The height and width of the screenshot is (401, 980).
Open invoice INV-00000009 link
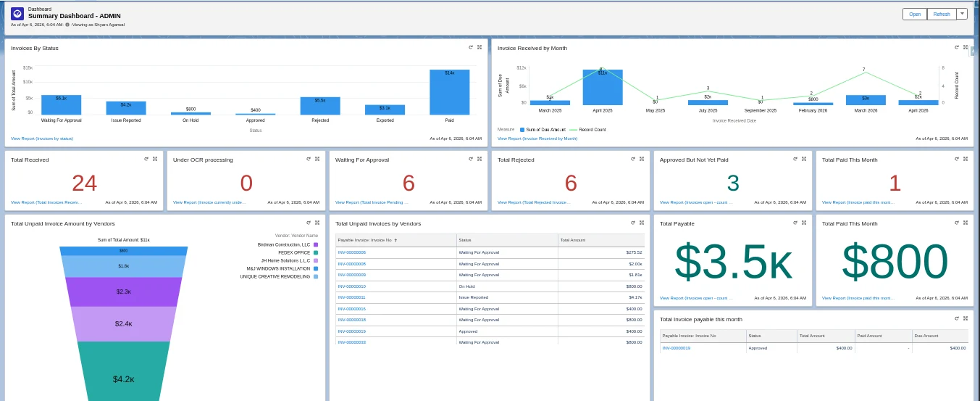(x=352, y=275)
